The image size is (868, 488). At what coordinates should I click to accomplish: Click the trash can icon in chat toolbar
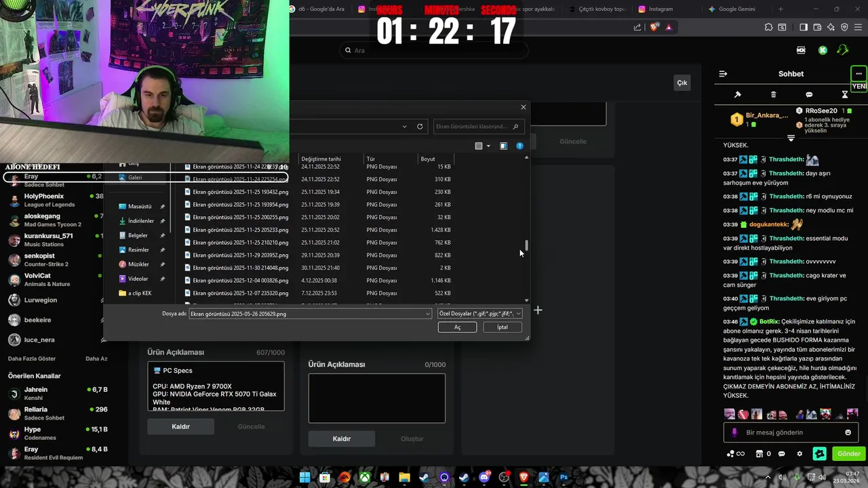click(x=774, y=95)
